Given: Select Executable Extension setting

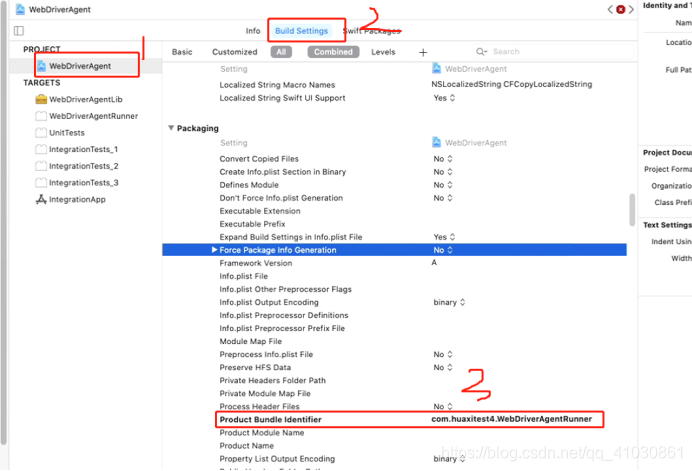Looking at the screenshot, I should pyautogui.click(x=260, y=211).
